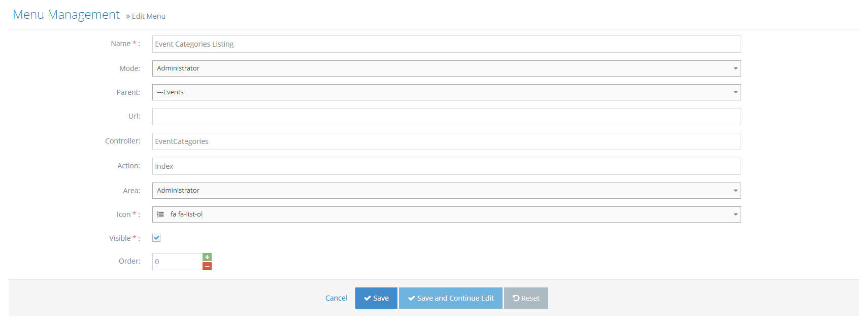Open the Mode dropdown showing Administrator
868x328 pixels.
735,68
